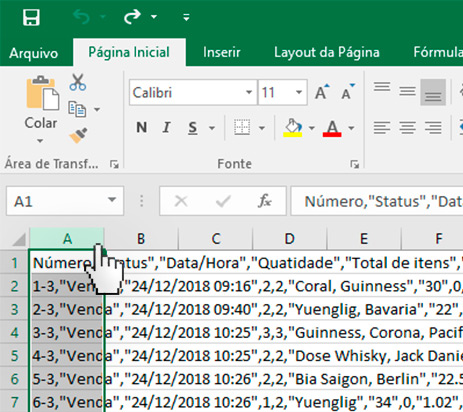Viewport: 463px width, 412px height.
Task: Select column C header
Action: 216,239
